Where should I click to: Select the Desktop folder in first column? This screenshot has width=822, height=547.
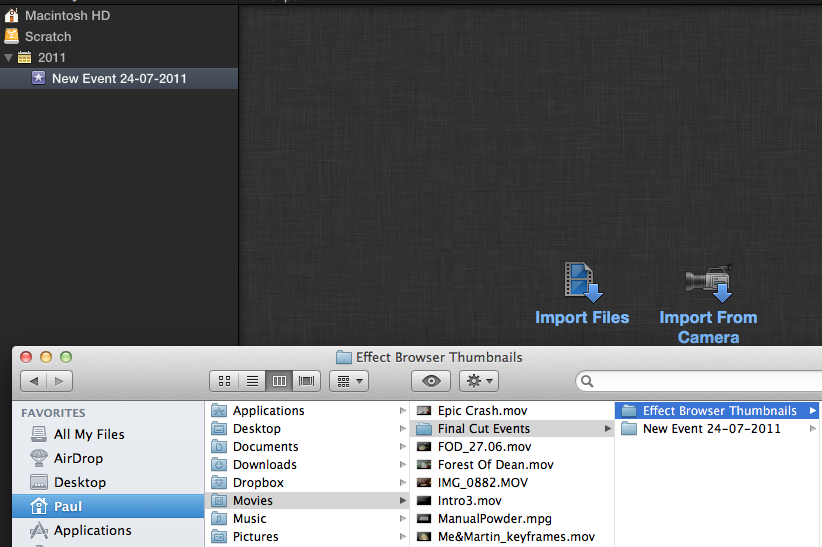coord(307,428)
